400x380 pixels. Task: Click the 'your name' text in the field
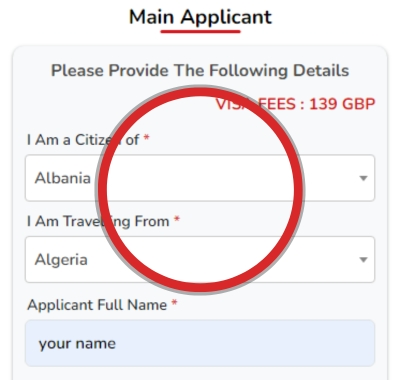pos(77,344)
